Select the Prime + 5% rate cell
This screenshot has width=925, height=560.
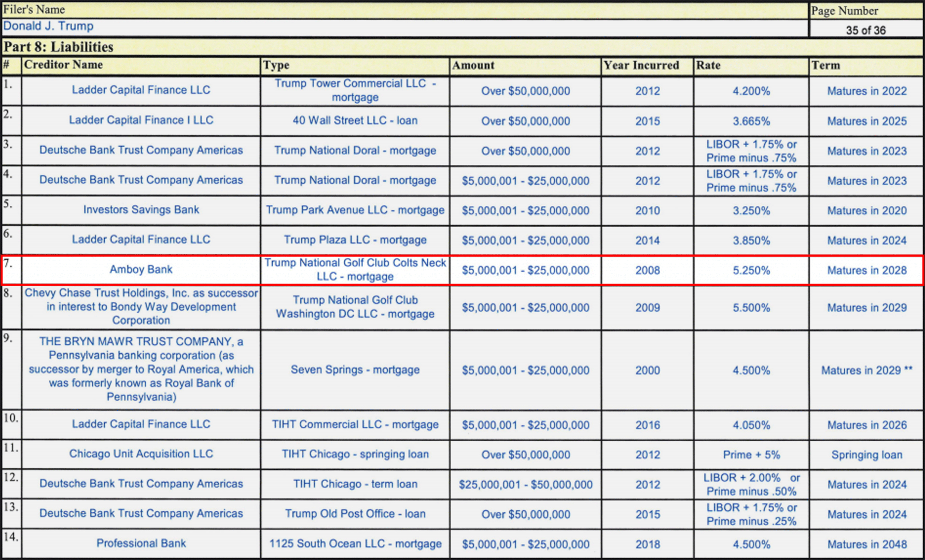click(751, 455)
